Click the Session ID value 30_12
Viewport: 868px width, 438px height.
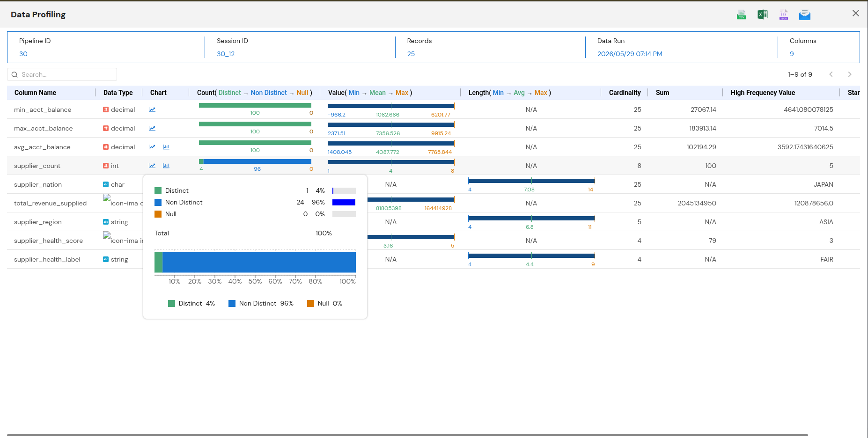(x=226, y=54)
